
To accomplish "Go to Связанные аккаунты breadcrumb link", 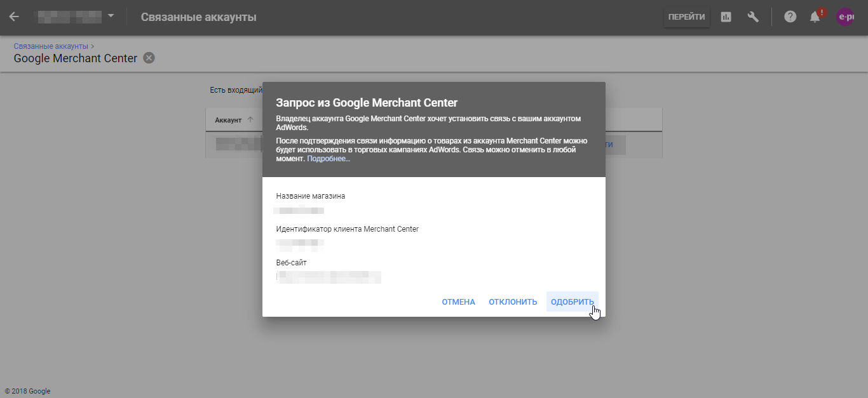I will (x=51, y=46).
